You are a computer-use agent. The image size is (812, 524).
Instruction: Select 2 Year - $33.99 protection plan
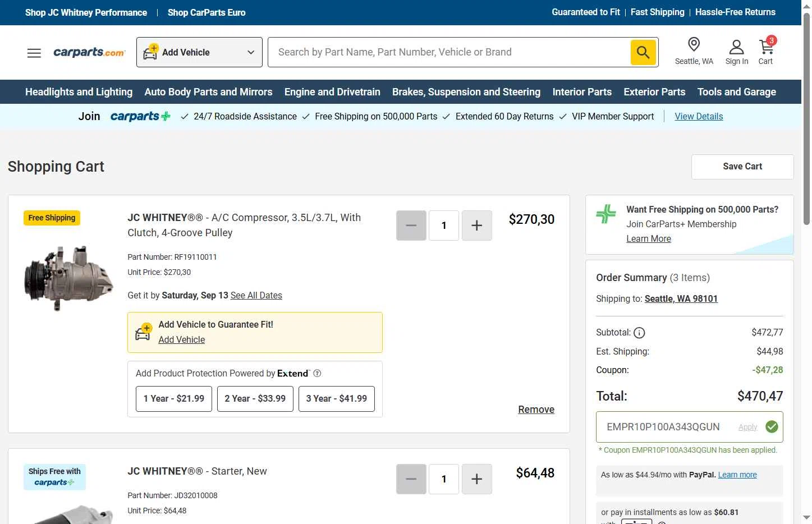255,398
